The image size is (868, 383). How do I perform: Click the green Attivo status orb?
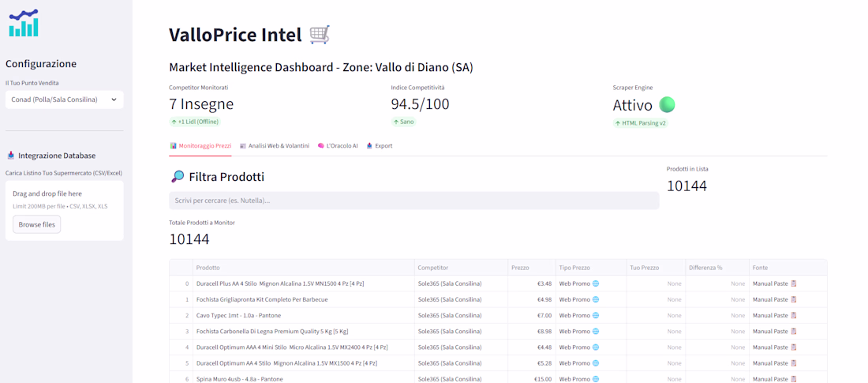667,105
